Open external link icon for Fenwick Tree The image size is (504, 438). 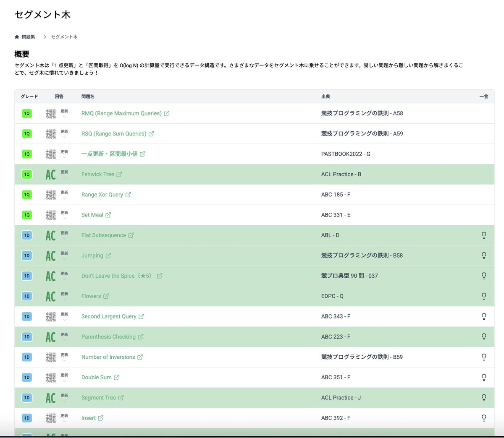[x=119, y=175]
